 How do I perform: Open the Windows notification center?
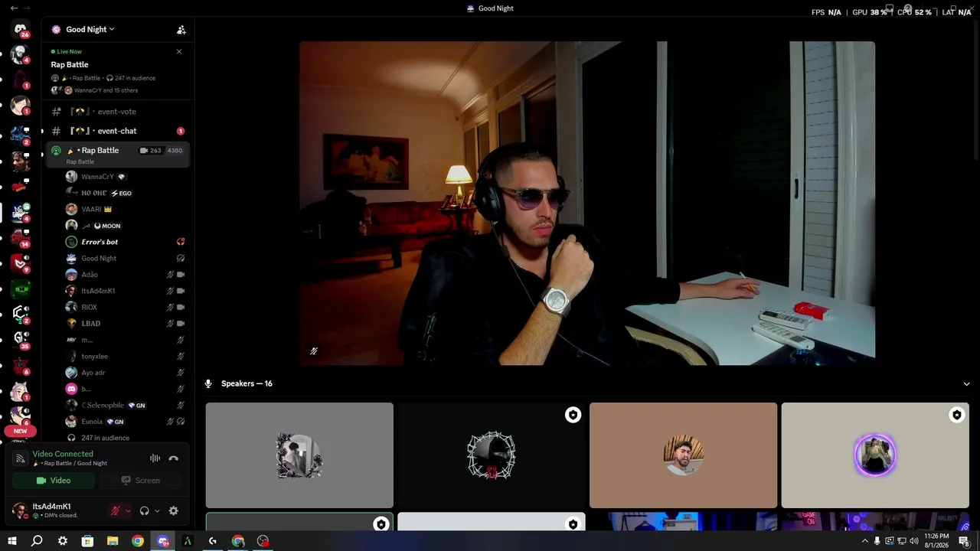pyautogui.click(x=965, y=541)
